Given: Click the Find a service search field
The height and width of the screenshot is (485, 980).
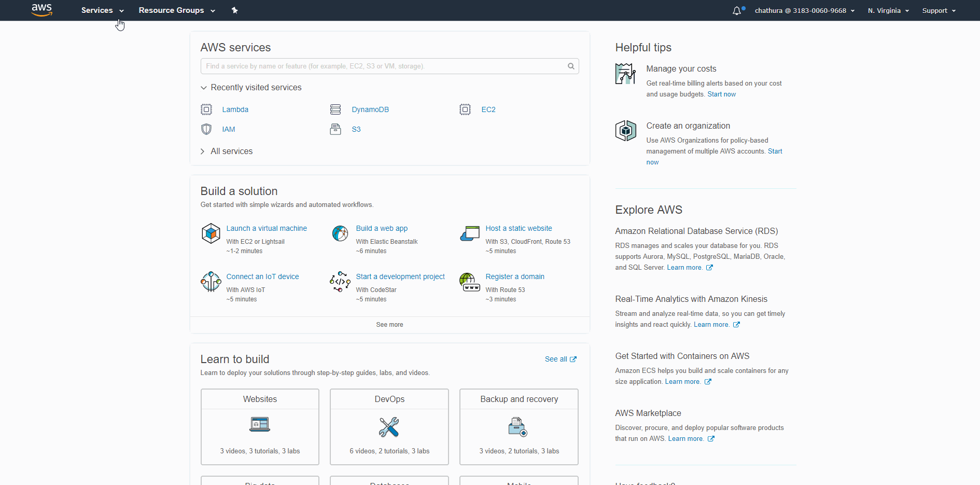Looking at the screenshot, I should click(389, 66).
